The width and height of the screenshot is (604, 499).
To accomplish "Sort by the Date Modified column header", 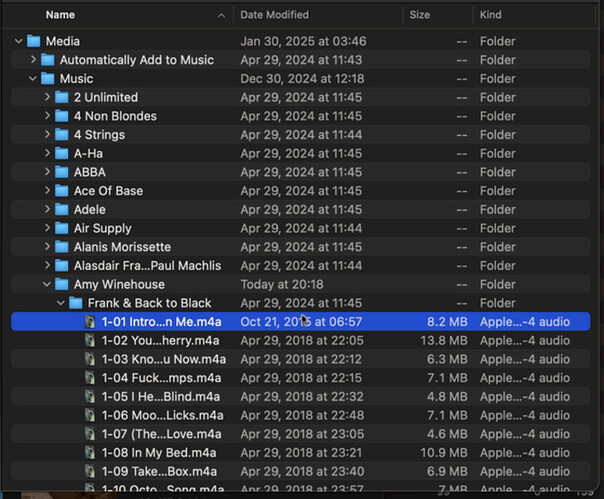I will click(274, 15).
